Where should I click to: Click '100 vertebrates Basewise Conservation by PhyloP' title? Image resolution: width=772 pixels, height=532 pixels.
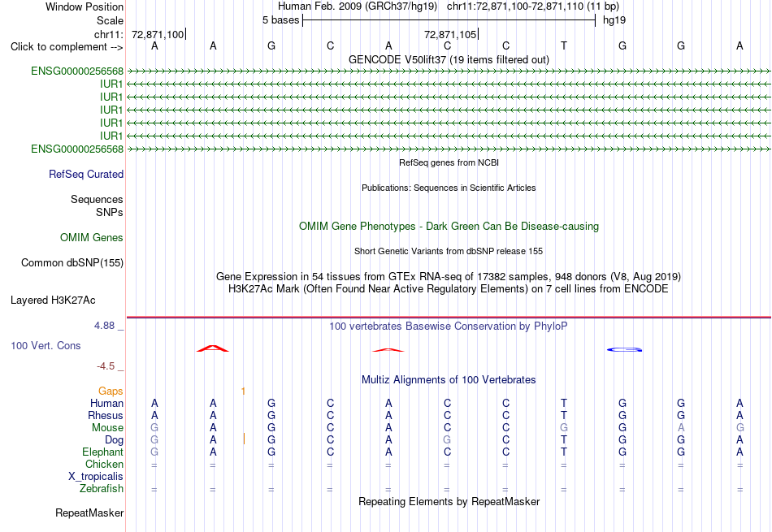(448, 327)
